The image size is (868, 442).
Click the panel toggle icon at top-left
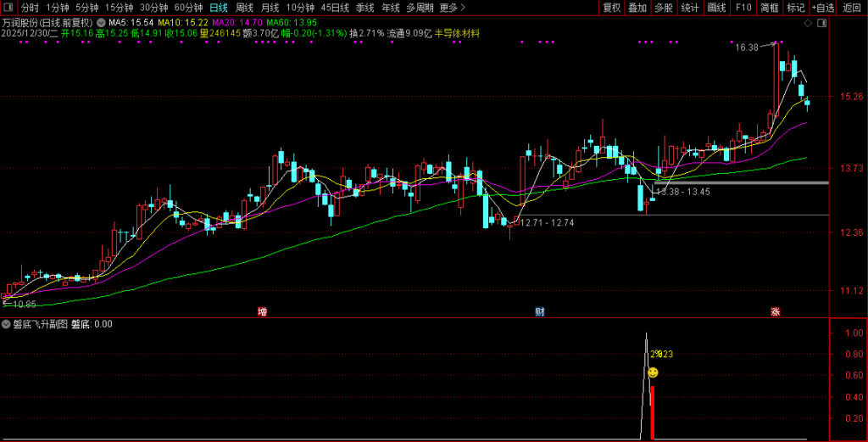[8, 8]
